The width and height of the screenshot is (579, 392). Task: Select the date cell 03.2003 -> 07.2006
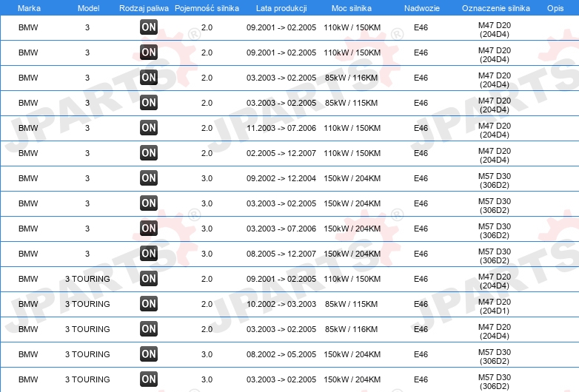tap(281, 229)
